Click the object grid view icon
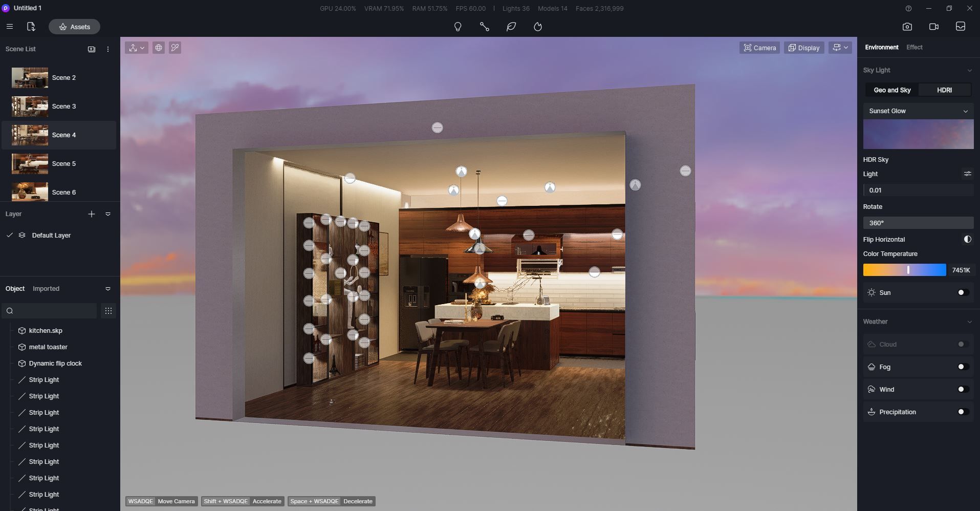This screenshot has width=980, height=511. [108, 311]
